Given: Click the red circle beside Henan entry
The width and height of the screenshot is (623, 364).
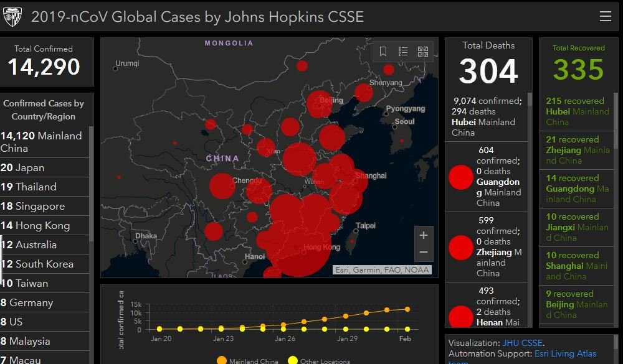Looking at the screenshot, I should pyautogui.click(x=461, y=317).
